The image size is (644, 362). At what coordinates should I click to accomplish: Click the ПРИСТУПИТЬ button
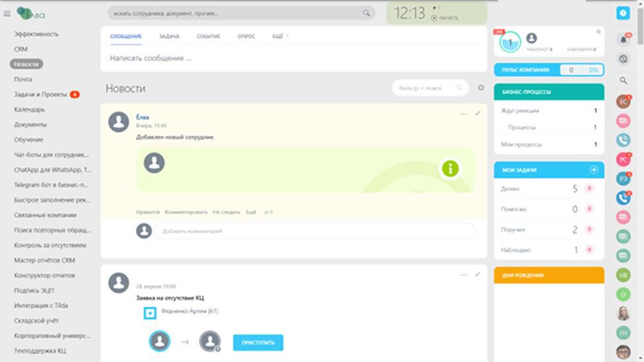(258, 343)
